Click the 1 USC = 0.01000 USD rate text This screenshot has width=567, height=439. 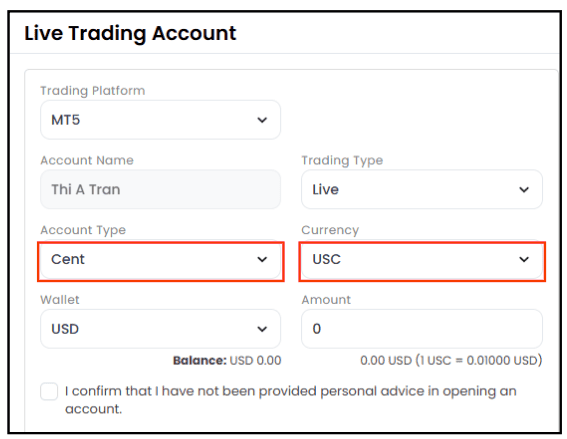478,361
